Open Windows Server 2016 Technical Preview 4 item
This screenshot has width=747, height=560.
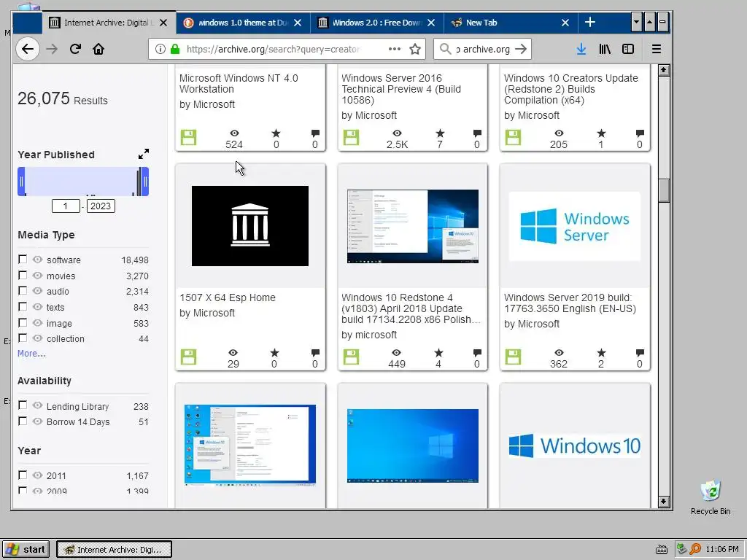401,89
